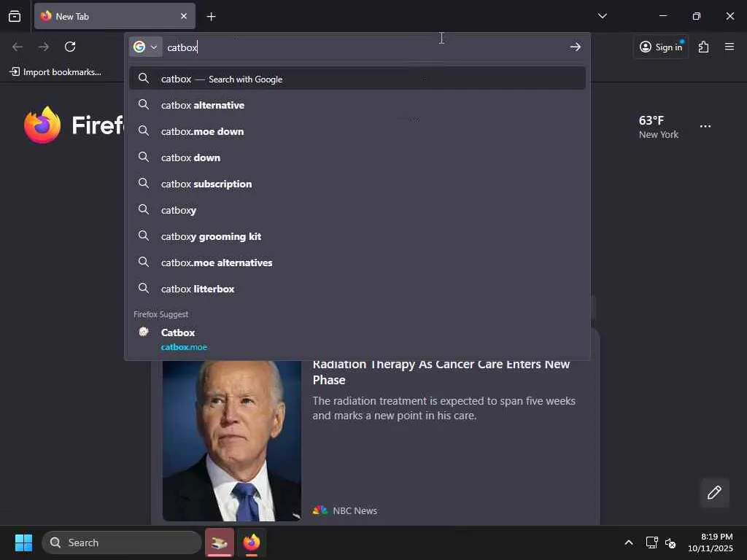The image size is (747, 560).
Task: Open the 63°F New York weather widget
Action: point(659,127)
